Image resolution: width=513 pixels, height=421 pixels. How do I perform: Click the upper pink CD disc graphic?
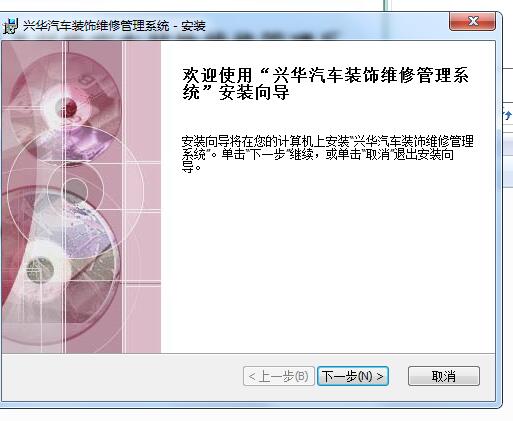pos(65,107)
